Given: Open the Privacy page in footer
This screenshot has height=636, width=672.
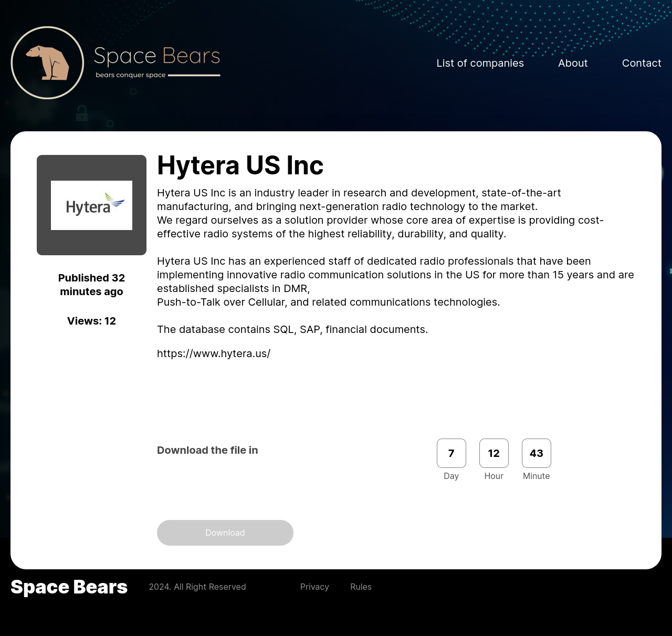Looking at the screenshot, I should 314,587.
